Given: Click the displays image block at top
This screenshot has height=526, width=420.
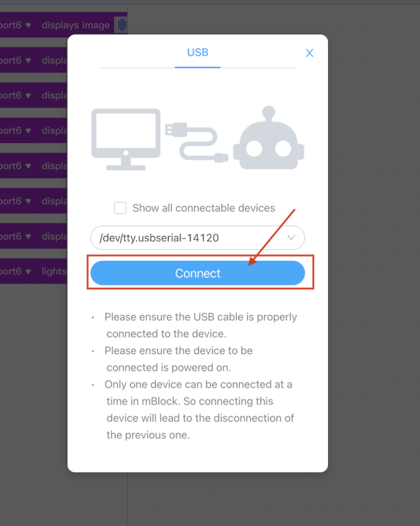Looking at the screenshot, I should (77, 25).
